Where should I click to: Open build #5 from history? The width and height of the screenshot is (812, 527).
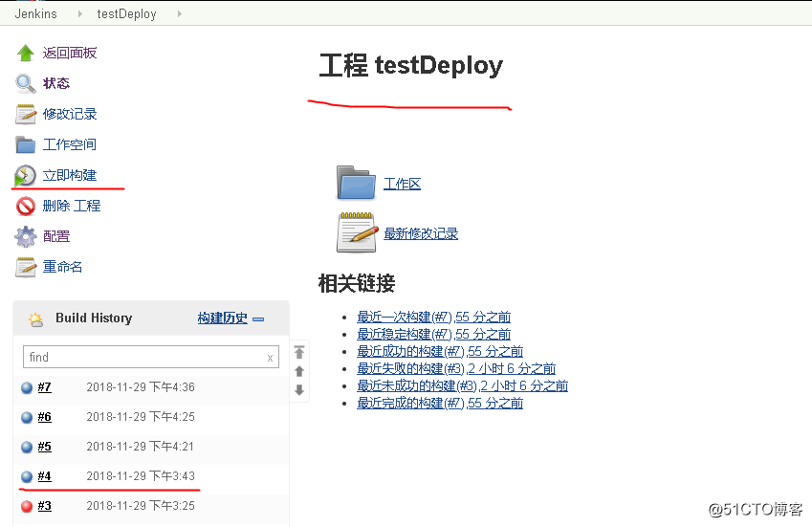[x=45, y=447]
